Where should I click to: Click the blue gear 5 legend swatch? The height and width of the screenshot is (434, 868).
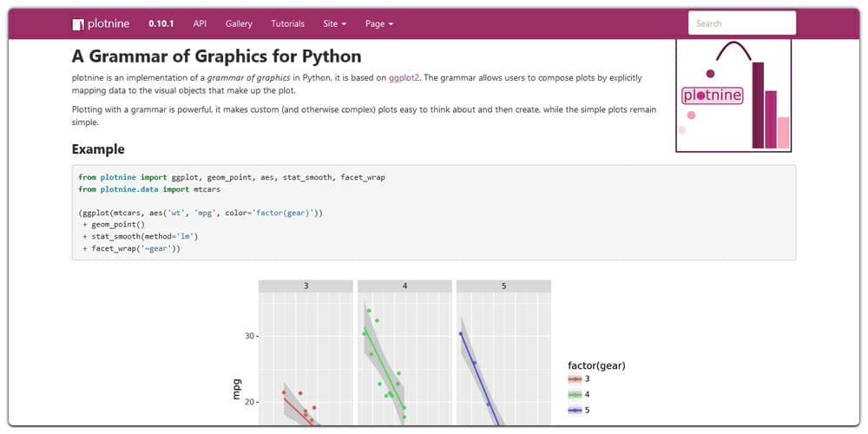575,409
